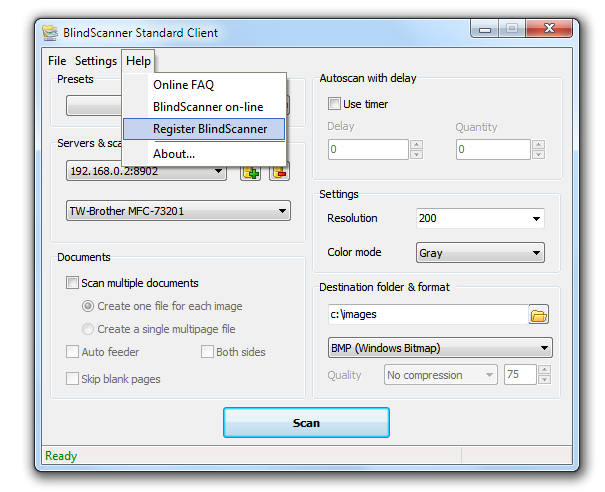Image resolution: width=605 pixels, height=492 pixels.
Task: Enable the Use timer checkbox
Action: 334,104
